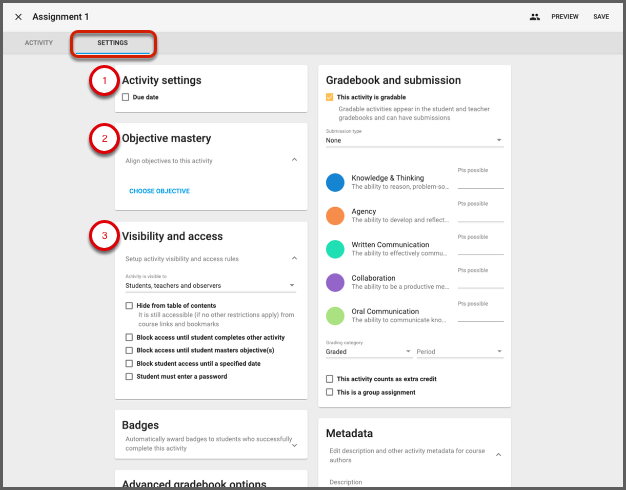Click the orange Agency circle icon
This screenshot has width=626, height=490.
336,216
